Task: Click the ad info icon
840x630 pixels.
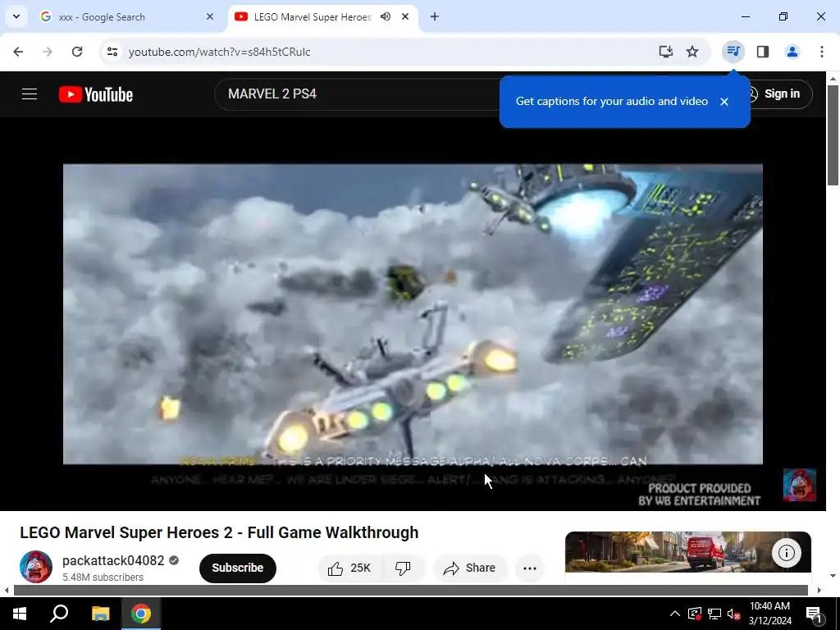Action: pyautogui.click(x=786, y=552)
